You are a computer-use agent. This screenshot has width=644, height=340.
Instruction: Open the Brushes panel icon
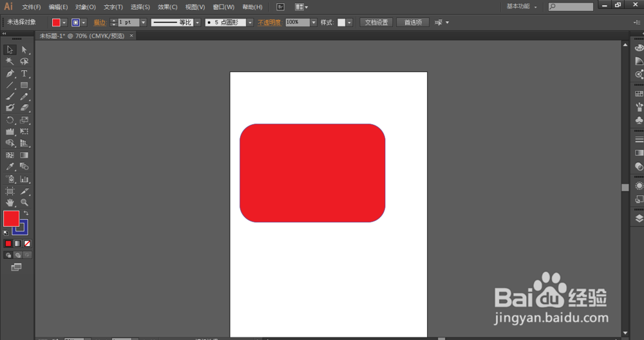click(639, 107)
